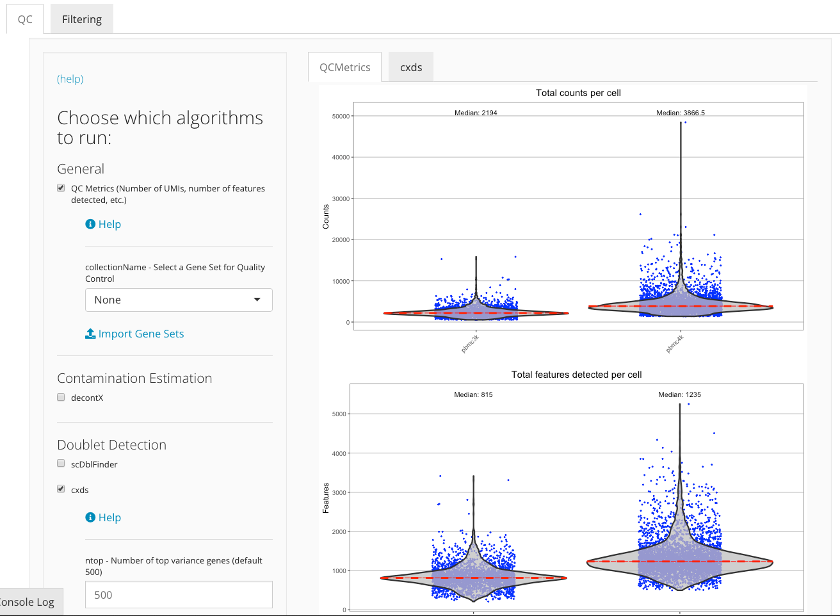Click the upload icon for Import Gene Sets

(x=90, y=334)
